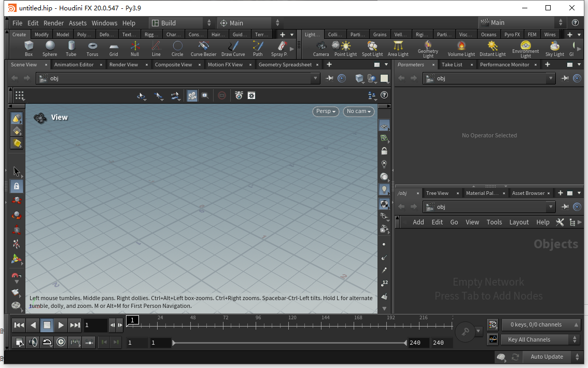Image resolution: width=588 pixels, height=368 pixels.
Task: Click the playbar range slider right handle
Action: [x=405, y=343]
